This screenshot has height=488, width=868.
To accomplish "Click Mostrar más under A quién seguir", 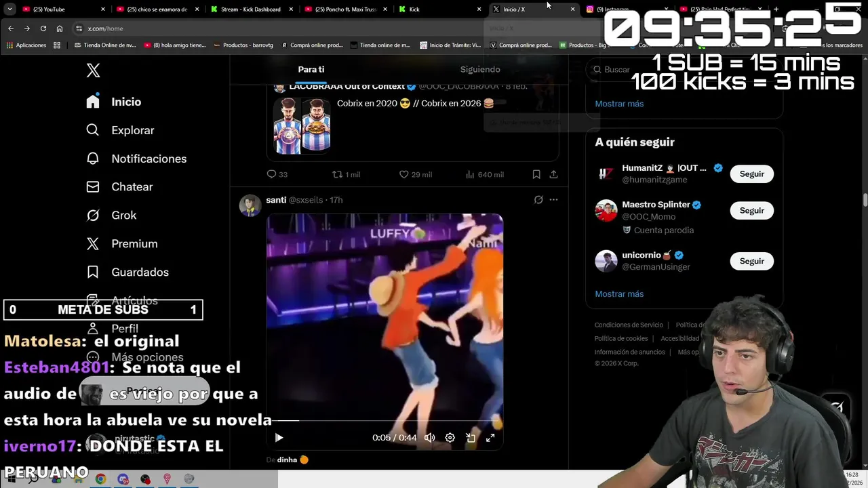I will tap(619, 294).
